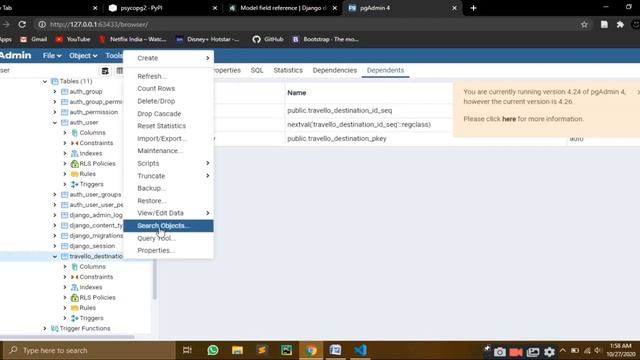Choose Drop Cascade from context menu
Viewport: 640px width, 360px height.
point(168,113)
